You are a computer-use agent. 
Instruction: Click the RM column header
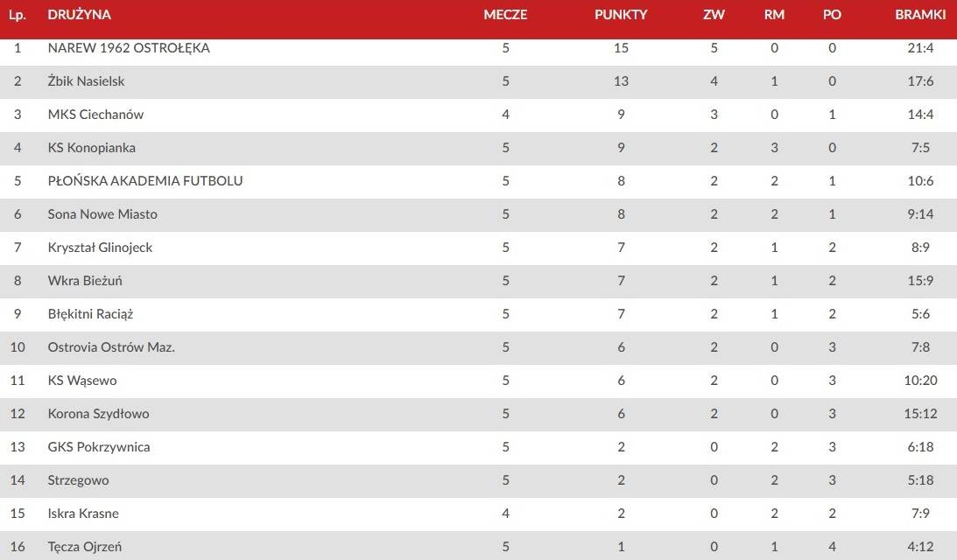tap(775, 15)
